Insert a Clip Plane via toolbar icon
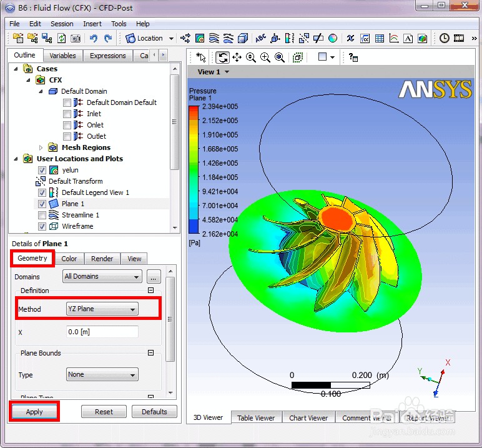The width and height of the screenshot is (482, 448). click(x=318, y=38)
